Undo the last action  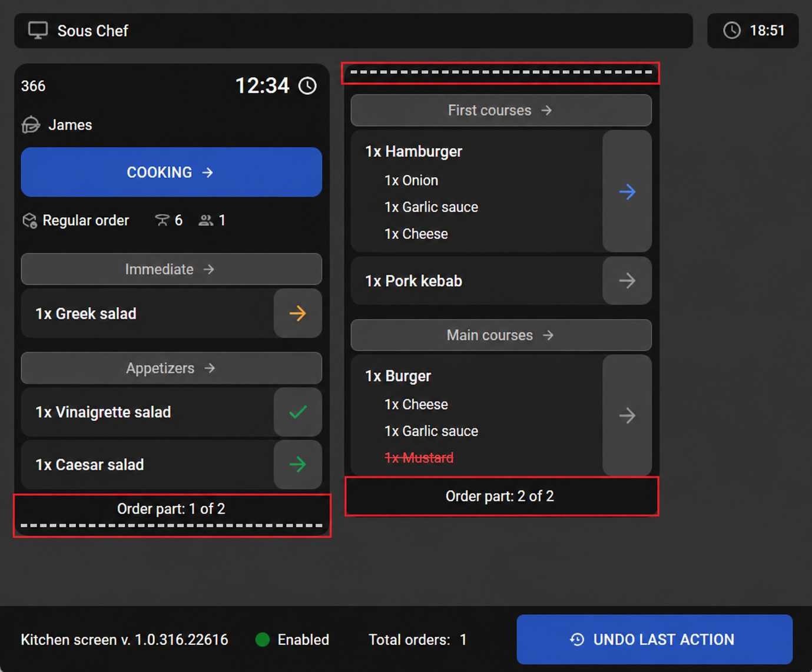[655, 640]
